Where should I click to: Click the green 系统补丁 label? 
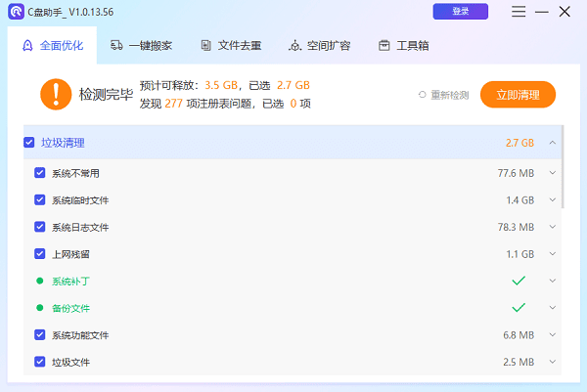70,282
